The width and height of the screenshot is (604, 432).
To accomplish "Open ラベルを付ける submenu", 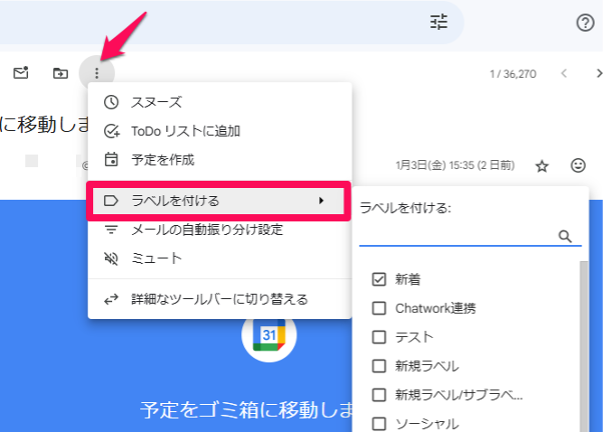I will tap(218, 201).
